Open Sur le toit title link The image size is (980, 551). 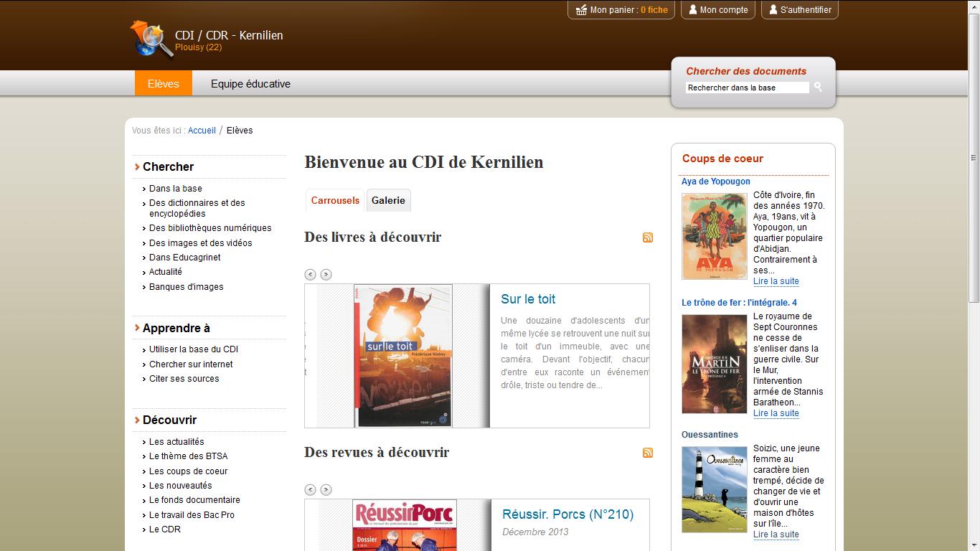[x=528, y=299]
